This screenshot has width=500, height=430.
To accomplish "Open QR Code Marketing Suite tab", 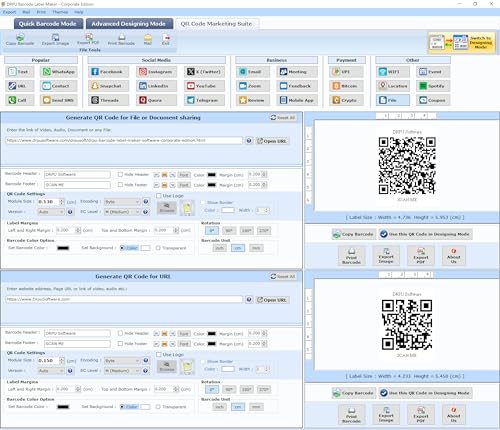I will tap(216, 24).
